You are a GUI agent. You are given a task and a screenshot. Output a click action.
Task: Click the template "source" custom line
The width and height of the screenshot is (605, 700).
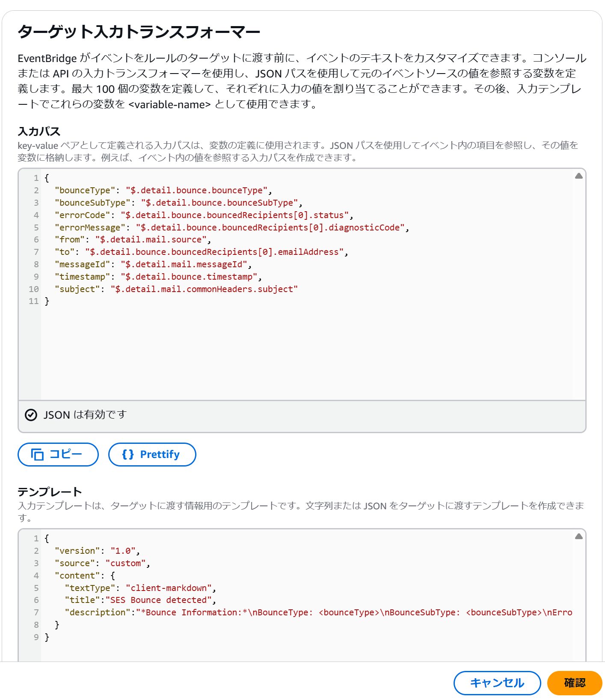point(102,563)
